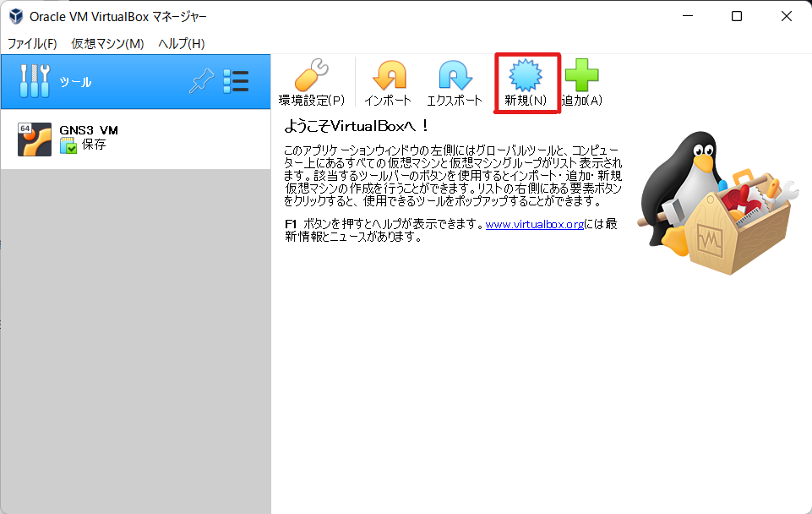Select the インポート (Import) toolbar icon
The height and width of the screenshot is (514, 812).
pyautogui.click(x=388, y=75)
